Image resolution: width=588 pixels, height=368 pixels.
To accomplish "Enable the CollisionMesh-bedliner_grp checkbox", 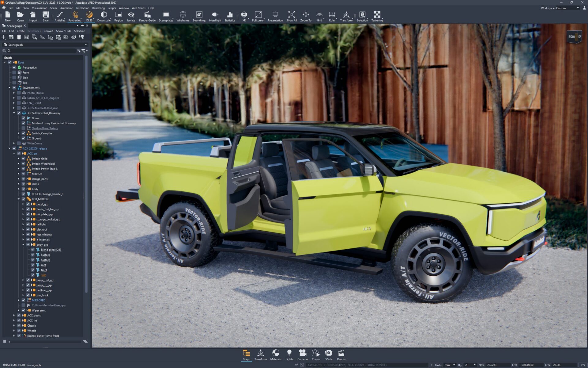I will coord(24,305).
